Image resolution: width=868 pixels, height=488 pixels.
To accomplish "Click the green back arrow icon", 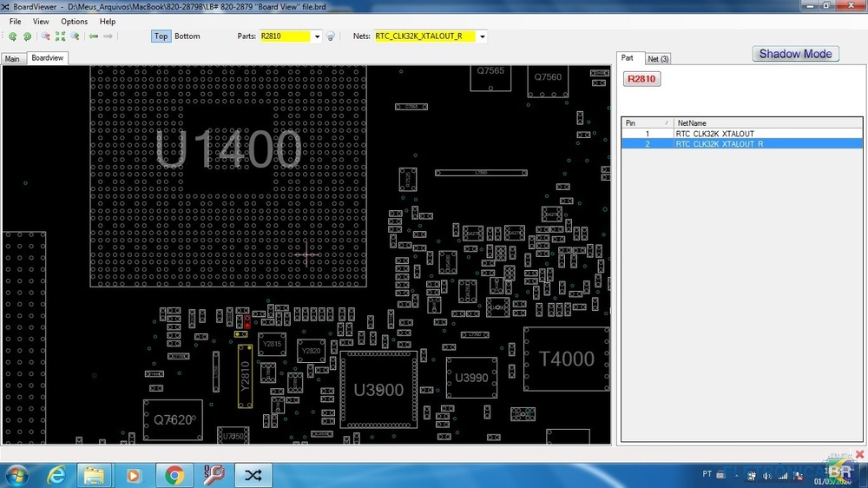I will point(94,36).
